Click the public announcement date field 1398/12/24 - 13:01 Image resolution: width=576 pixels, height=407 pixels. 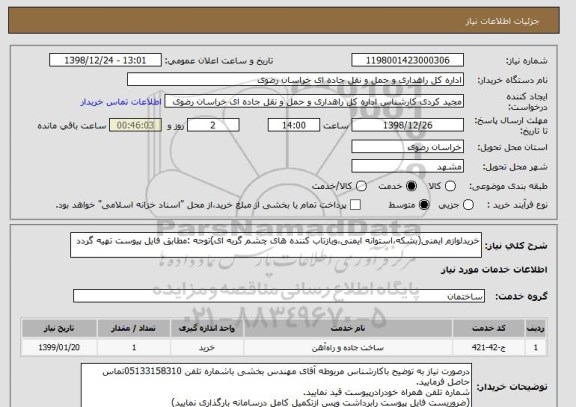[105, 60]
